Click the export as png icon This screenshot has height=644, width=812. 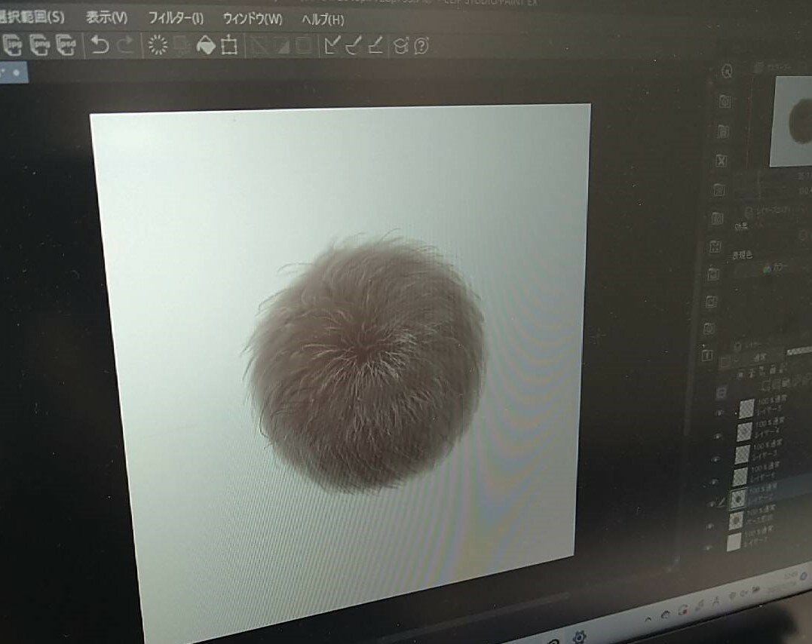39,44
